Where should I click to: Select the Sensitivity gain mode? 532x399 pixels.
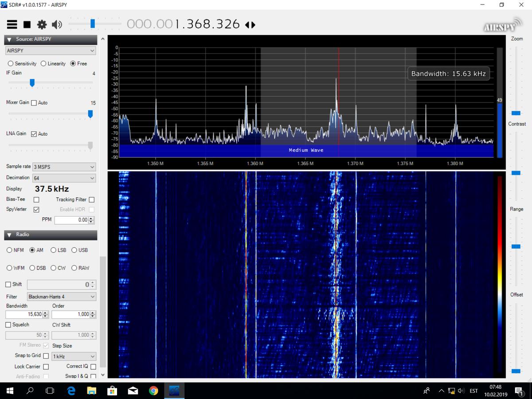click(x=11, y=63)
